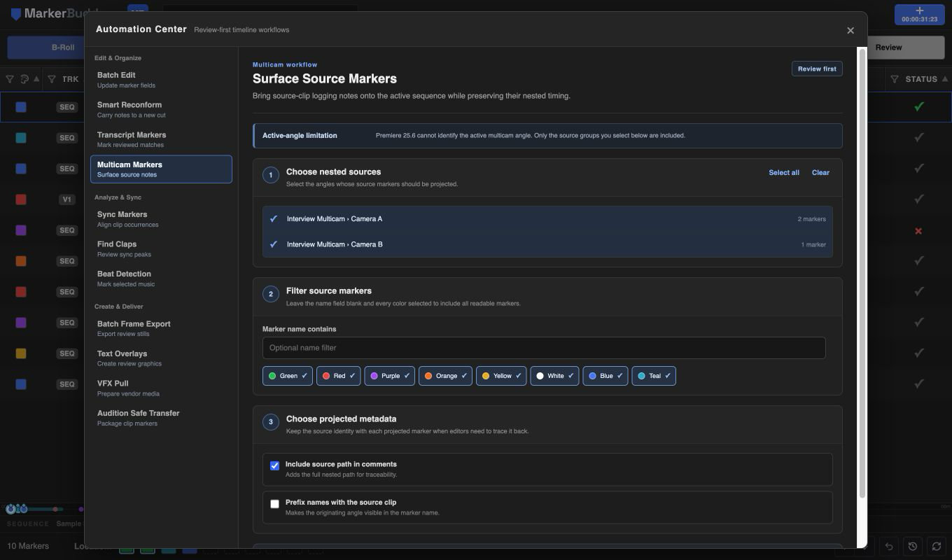Click the plus timecode button 00:00:31:23
The image size is (952, 560).
[919, 15]
